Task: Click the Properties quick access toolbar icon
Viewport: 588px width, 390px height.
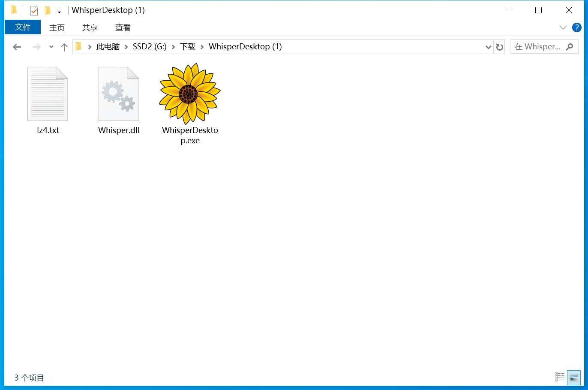Action: click(x=34, y=10)
